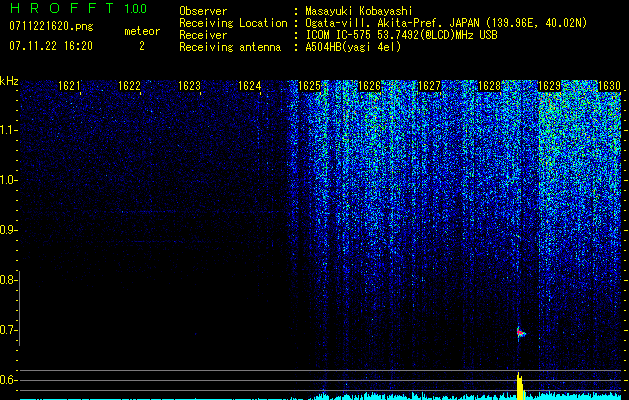Click the date stamp 07.11.22 16:20
629x400 pixels.
point(51,46)
